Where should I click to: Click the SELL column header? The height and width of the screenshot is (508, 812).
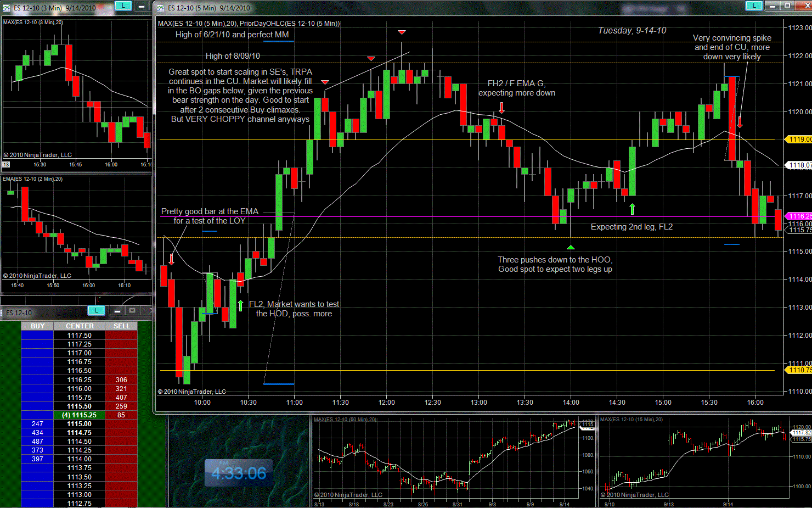(121, 326)
